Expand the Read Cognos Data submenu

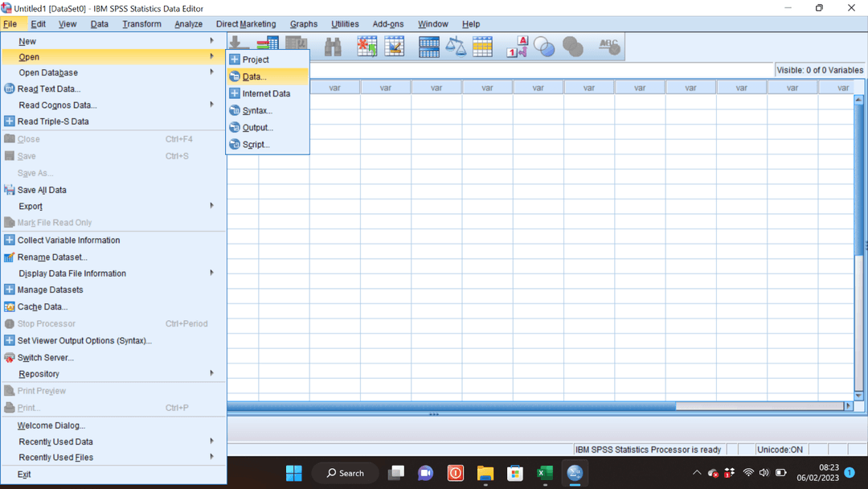114,105
